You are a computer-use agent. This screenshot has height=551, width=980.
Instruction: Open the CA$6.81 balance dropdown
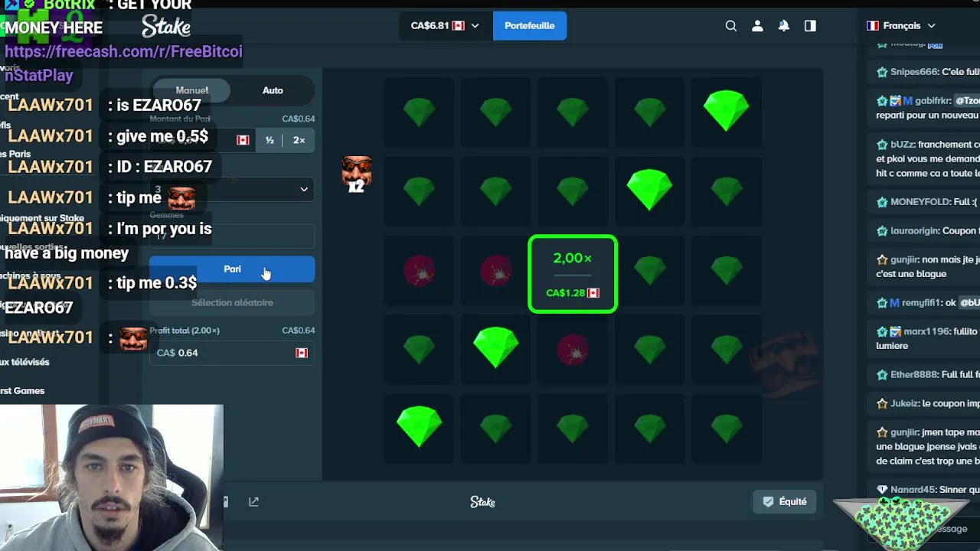(x=445, y=26)
